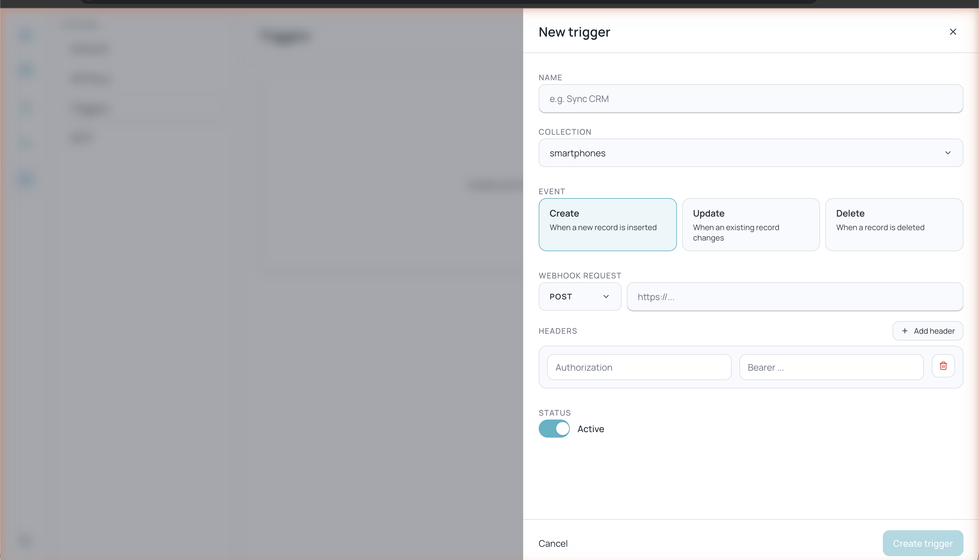Expand the collection selector chevron
The height and width of the screenshot is (560, 979).
tap(948, 153)
